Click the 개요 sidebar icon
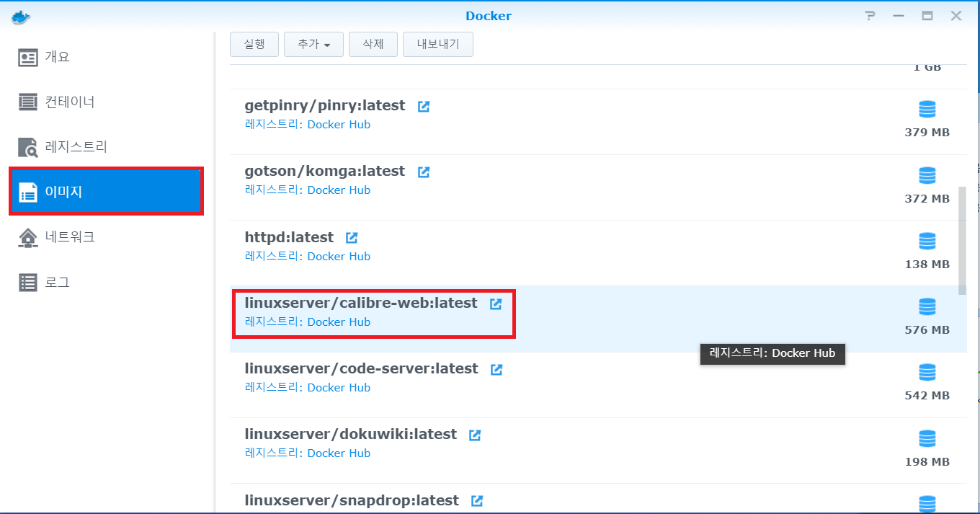Viewport: 980px width, 514px height. coord(28,58)
